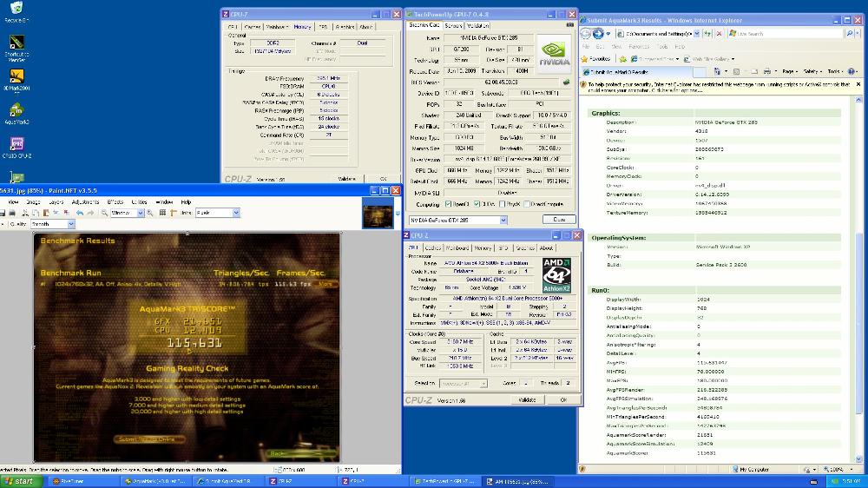868x488 pixels.
Task: Open SPD tab in front CPU-Z window
Action: 503,248
